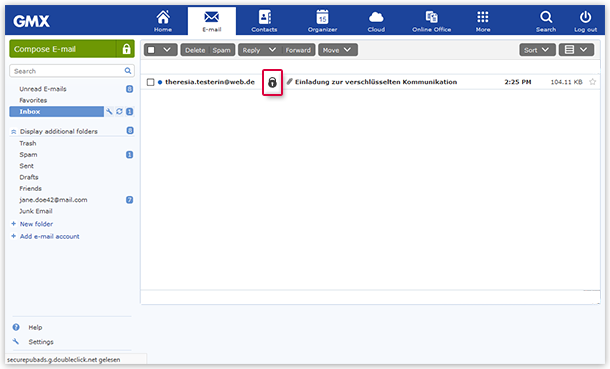This screenshot has width=610, height=369.
Task: Star the email as favorite
Action: tap(592, 82)
